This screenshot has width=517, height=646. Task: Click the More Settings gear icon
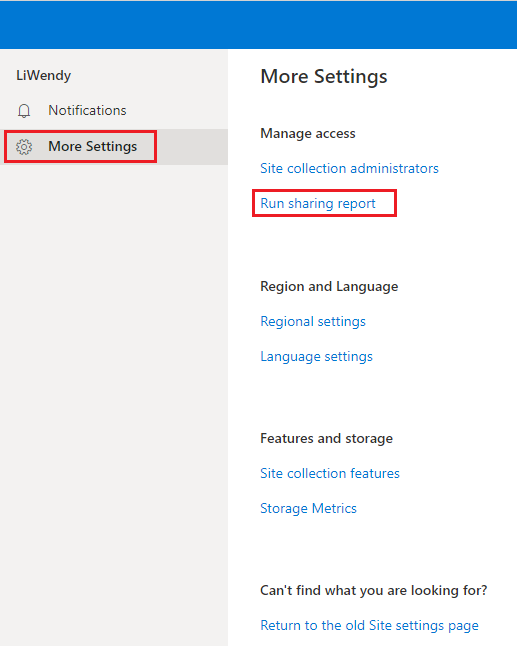tap(24, 147)
